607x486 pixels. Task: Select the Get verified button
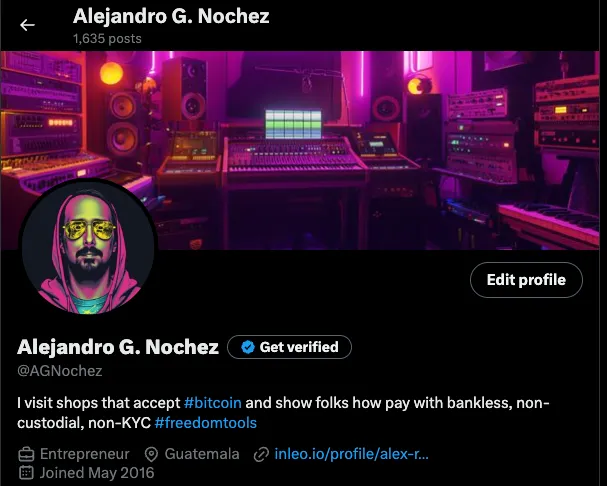[x=290, y=347]
